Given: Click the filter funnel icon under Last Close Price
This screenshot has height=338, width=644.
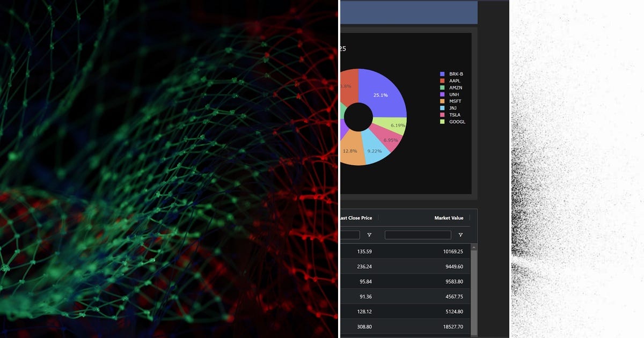Looking at the screenshot, I should pos(370,234).
